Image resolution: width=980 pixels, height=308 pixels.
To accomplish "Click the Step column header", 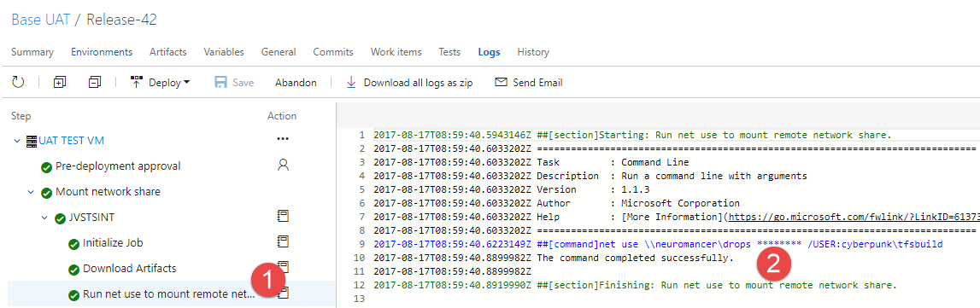I will 21,116.
